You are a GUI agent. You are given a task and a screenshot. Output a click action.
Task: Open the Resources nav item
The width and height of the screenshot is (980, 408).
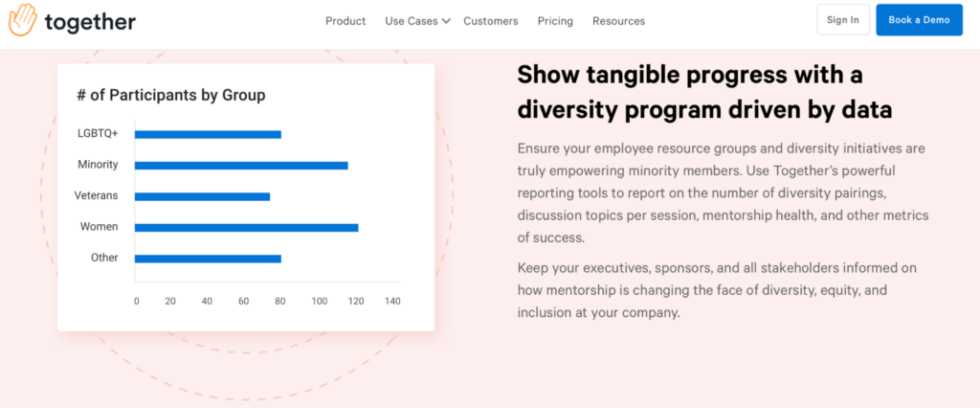(619, 21)
